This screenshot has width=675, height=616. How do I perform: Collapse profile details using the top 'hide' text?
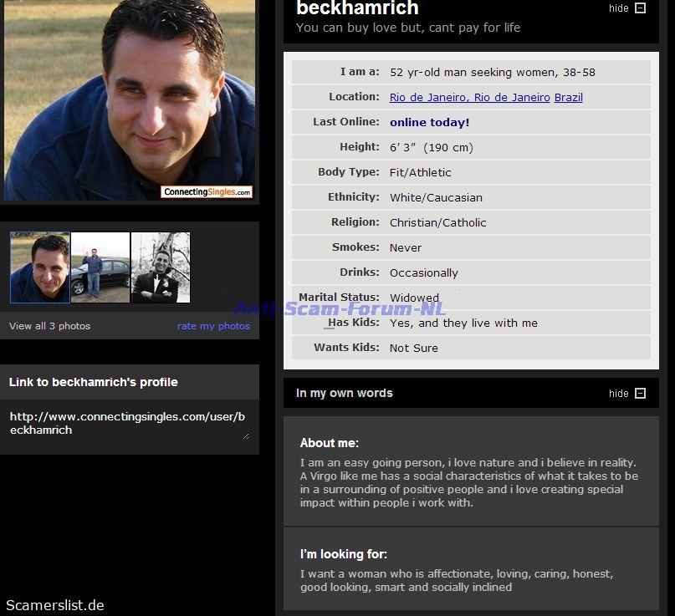tap(618, 8)
